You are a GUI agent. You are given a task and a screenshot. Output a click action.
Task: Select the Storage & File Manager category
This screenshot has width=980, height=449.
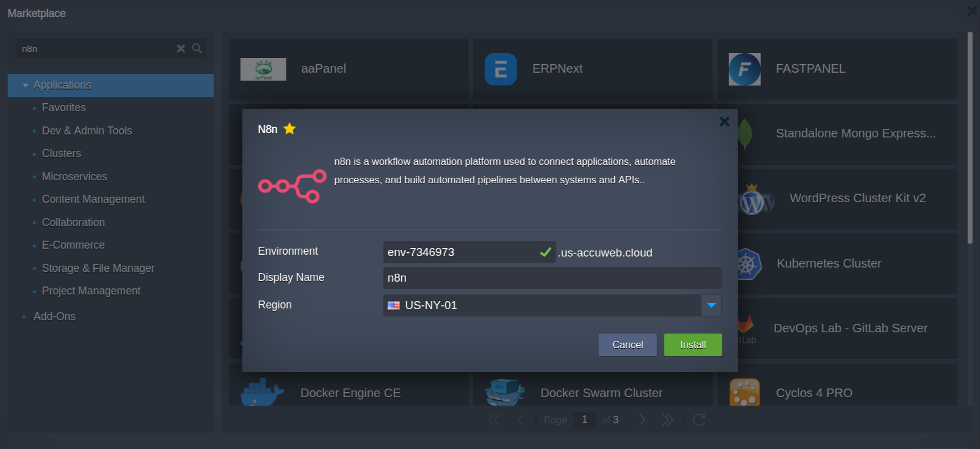click(98, 268)
